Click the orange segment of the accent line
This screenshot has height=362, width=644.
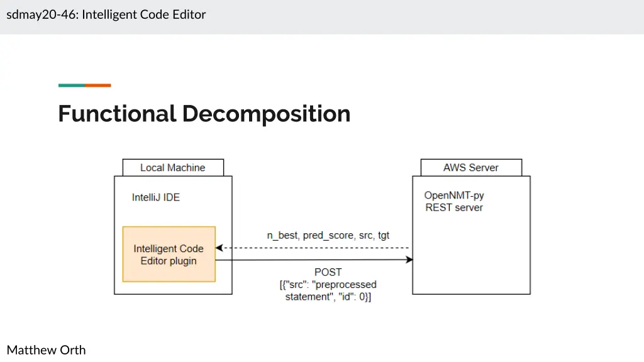click(x=98, y=85)
